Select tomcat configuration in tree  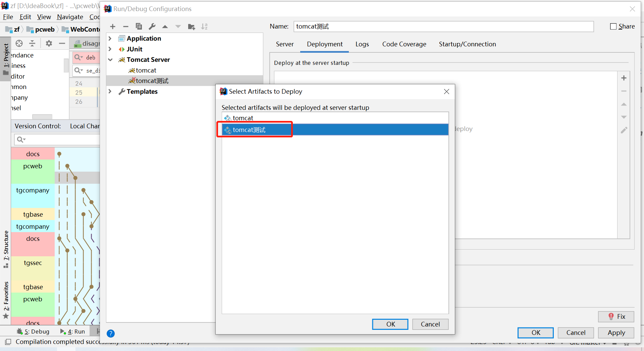coord(142,70)
